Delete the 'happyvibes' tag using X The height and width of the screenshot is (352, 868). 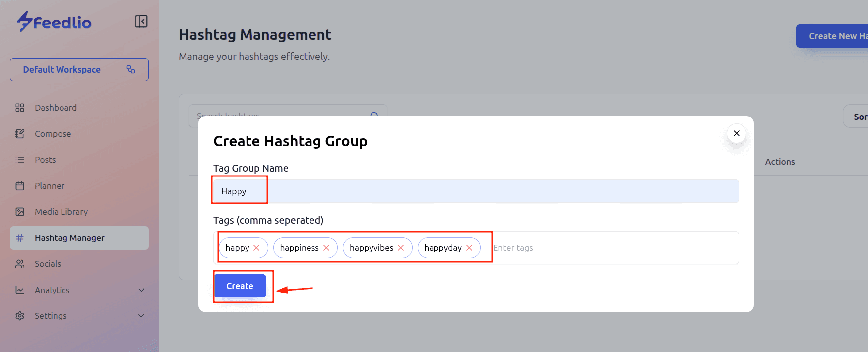coord(401,248)
